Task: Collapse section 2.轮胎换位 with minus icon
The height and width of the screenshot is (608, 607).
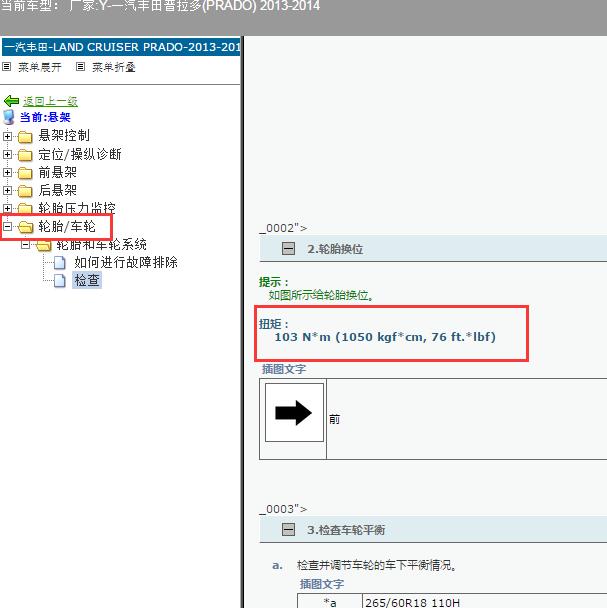Action: (288, 249)
